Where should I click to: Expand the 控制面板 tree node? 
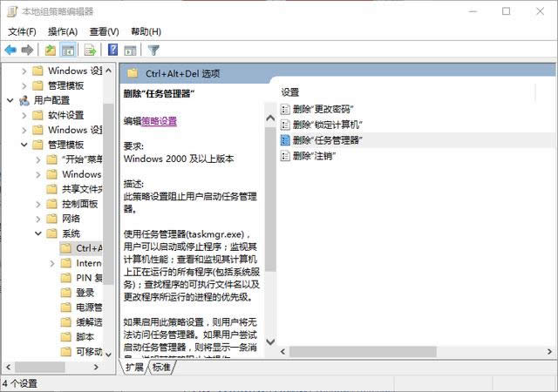38,204
